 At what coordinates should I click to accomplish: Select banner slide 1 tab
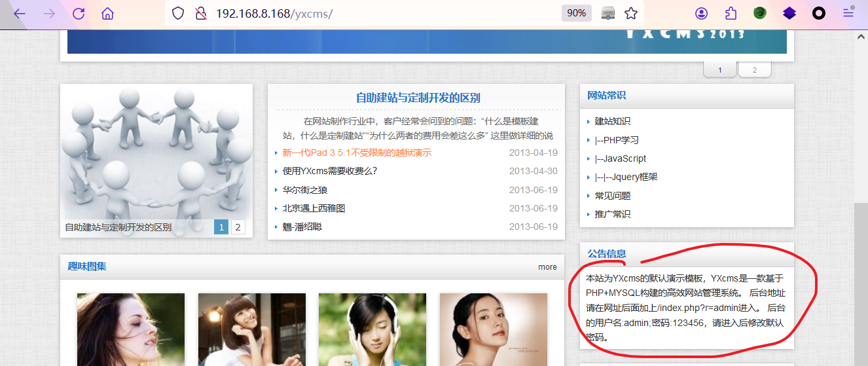[x=720, y=70]
